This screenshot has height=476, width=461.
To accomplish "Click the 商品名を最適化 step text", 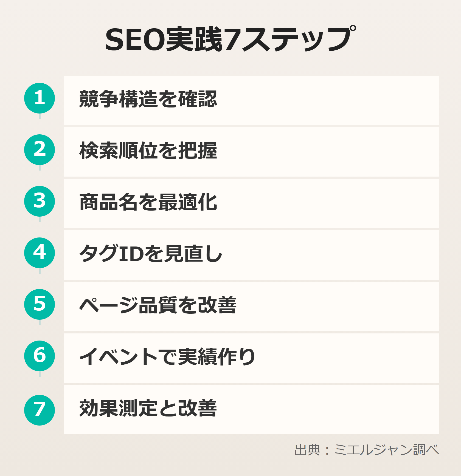I will click(x=148, y=202).
